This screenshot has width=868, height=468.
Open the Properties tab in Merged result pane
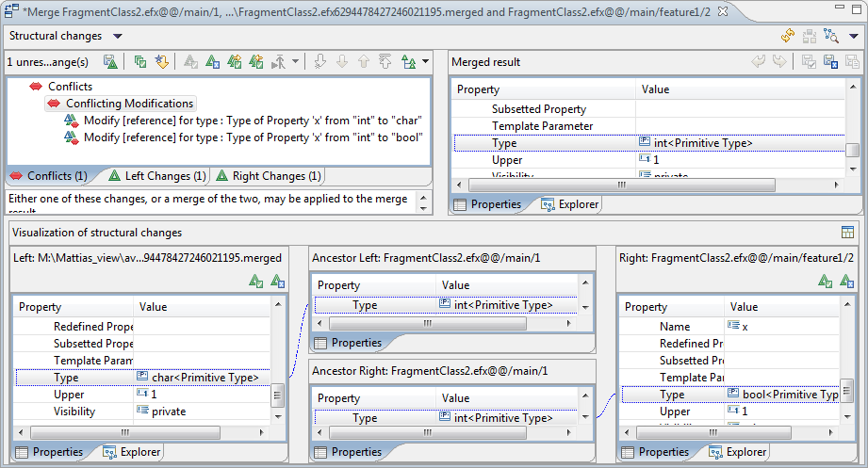[x=487, y=204]
